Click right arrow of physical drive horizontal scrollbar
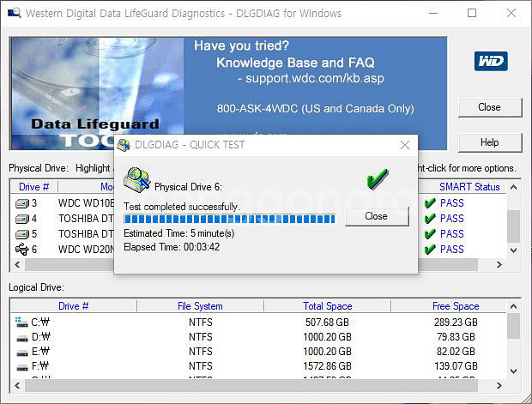The width and height of the screenshot is (532, 404). click(499, 264)
